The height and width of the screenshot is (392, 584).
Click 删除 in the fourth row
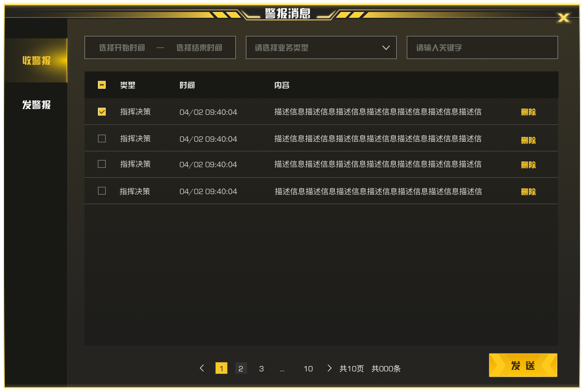528,192
